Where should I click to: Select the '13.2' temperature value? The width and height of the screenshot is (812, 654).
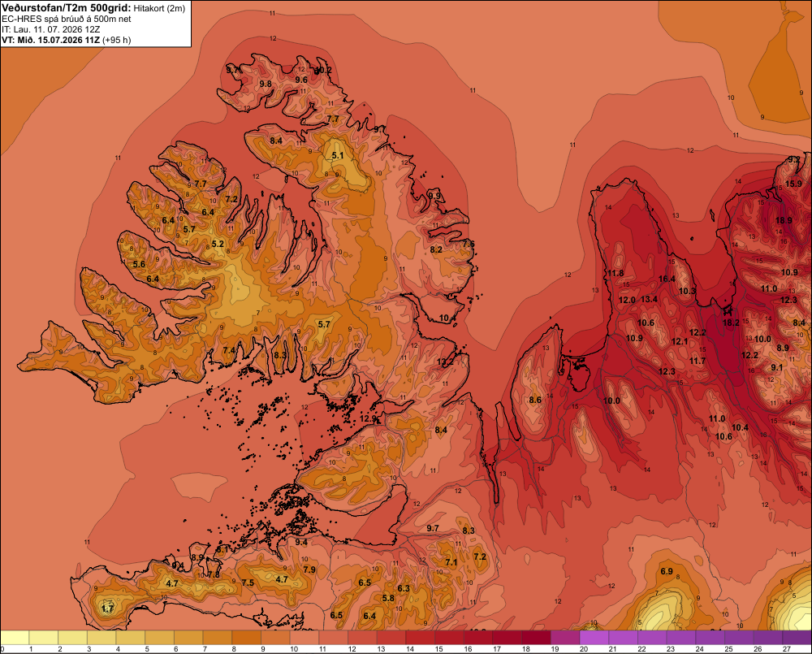445,362
